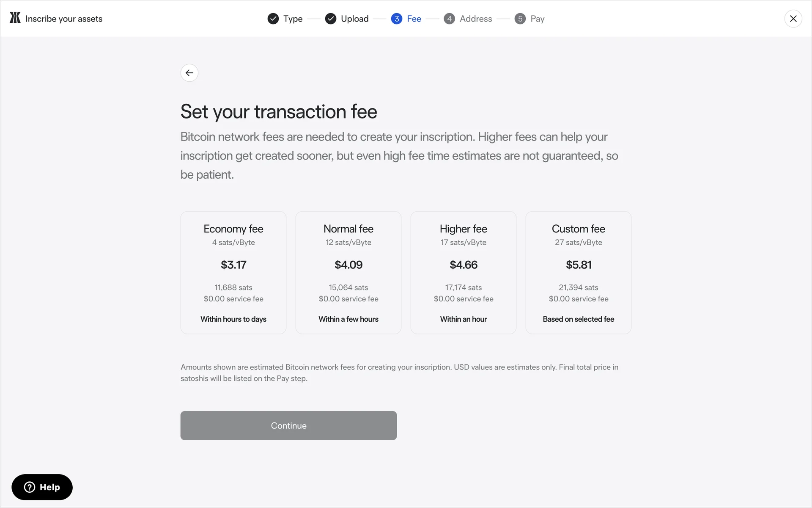This screenshot has width=812, height=508.
Task: Close the inscription dialog with X
Action: click(x=793, y=19)
